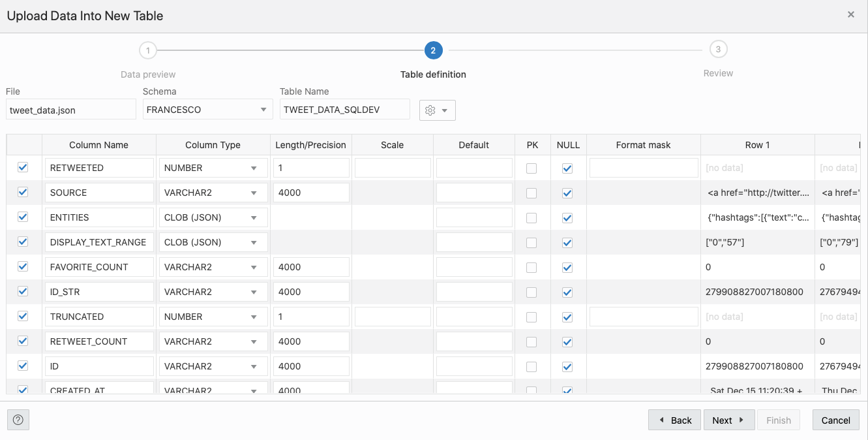The height and width of the screenshot is (440, 868).
Task: Edit the Table Name field
Action: coord(344,110)
